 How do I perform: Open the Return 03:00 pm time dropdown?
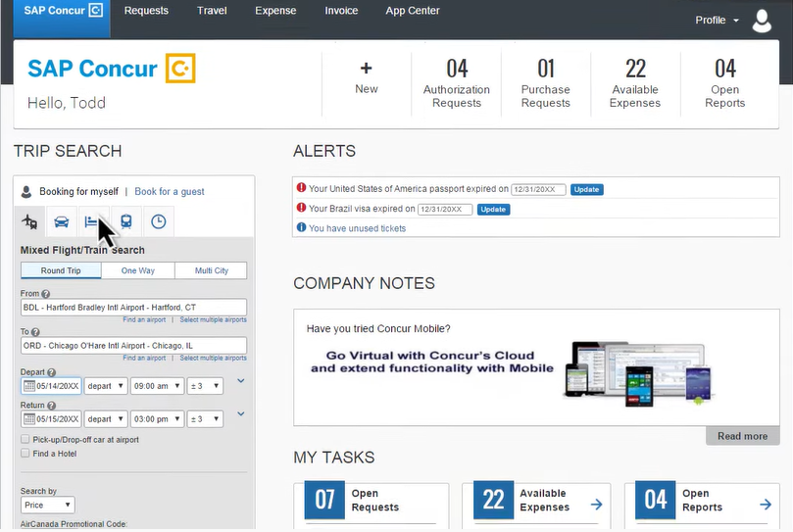click(x=157, y=418)
